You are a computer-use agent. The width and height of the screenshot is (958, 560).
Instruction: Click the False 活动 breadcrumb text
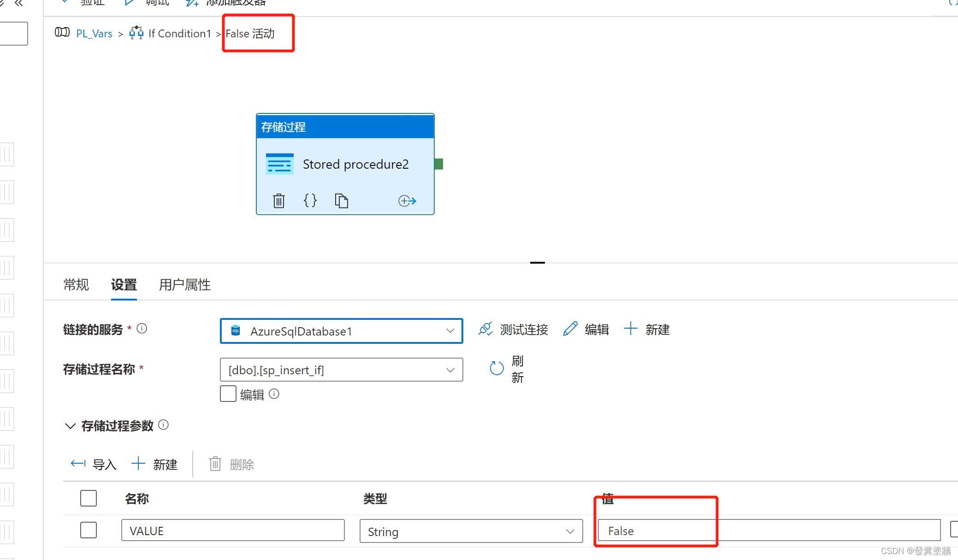click(250, 34)
